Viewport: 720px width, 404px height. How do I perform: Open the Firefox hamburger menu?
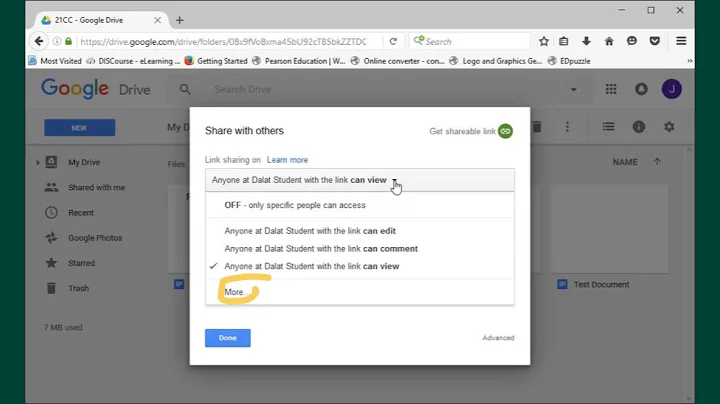681,41
